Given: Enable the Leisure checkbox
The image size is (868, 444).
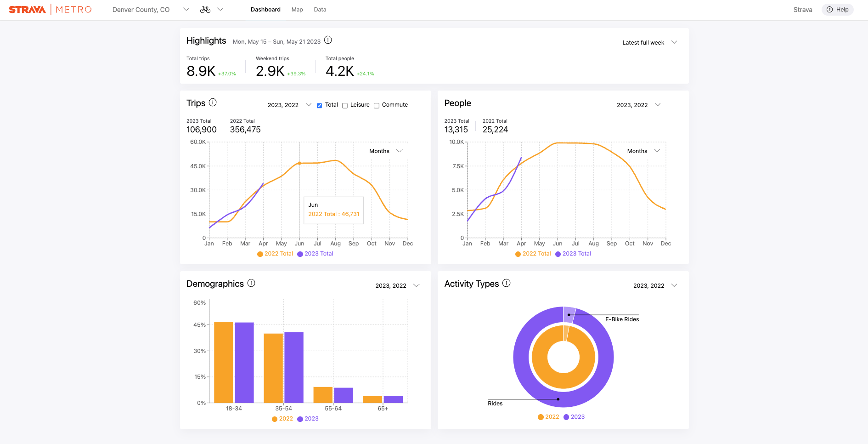Looking at the screenshot, I should pyautogui.click(x=345, y=105).
